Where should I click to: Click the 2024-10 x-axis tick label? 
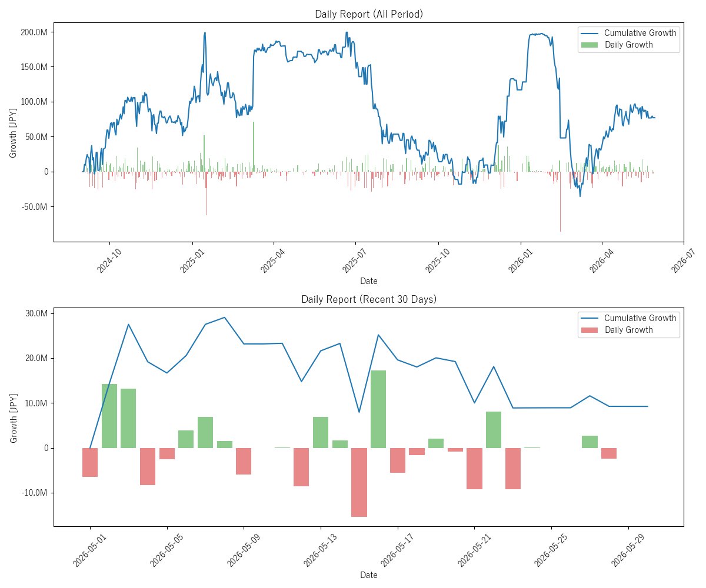pyautogui.click(x=109, y=259)
